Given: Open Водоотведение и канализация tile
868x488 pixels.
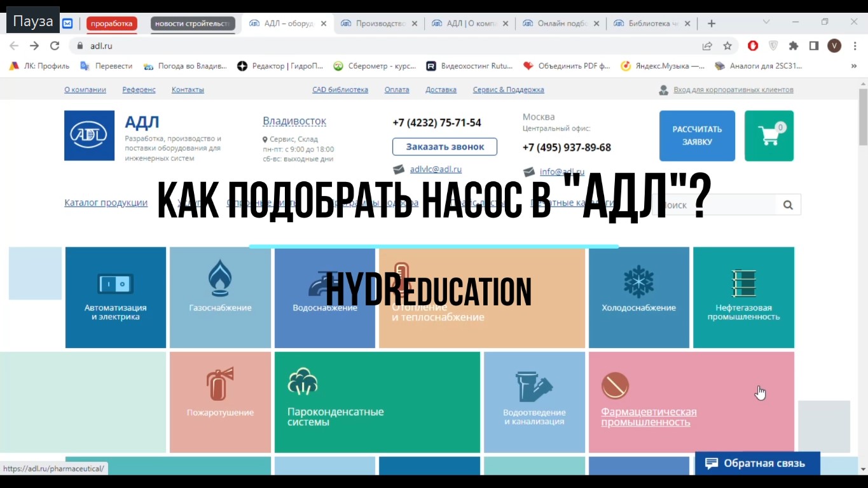Looking at the screenshot, I should click(534, 402).
